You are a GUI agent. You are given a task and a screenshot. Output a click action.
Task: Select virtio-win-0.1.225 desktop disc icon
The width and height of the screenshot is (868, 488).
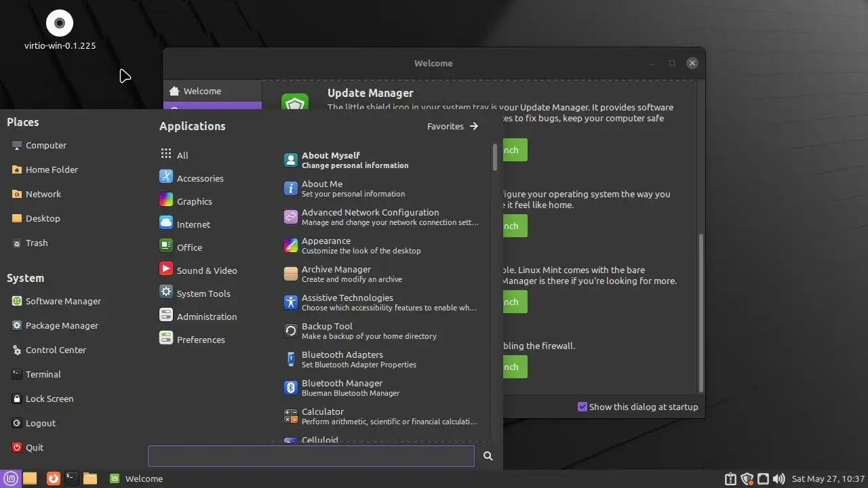[x=60, y=30]
